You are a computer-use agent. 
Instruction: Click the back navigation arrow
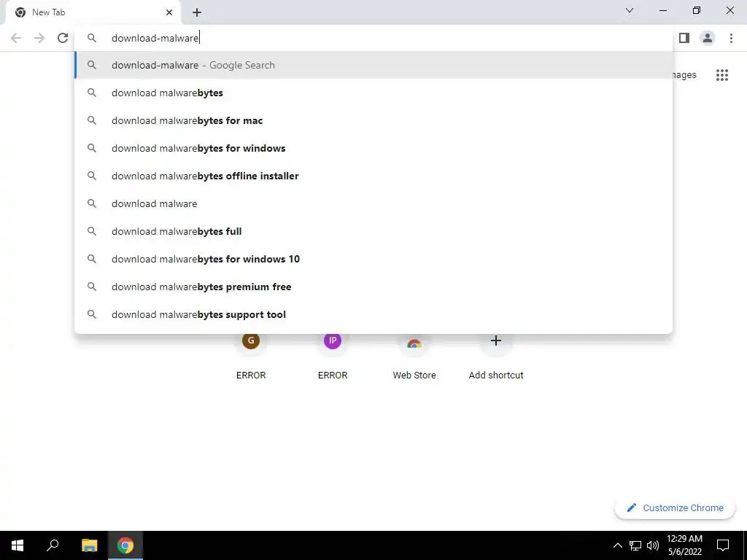[16, 38]
